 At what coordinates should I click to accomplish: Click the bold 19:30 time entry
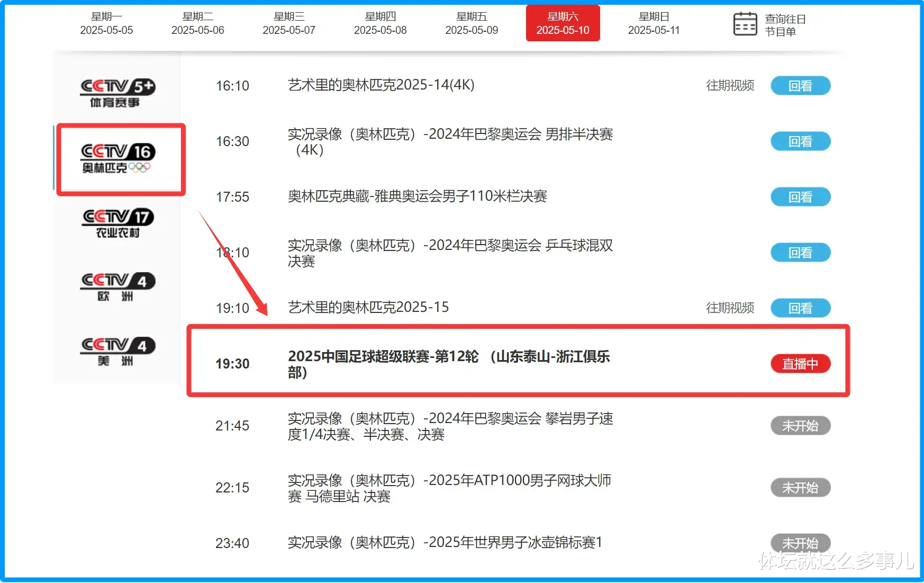tap(232, 364)
